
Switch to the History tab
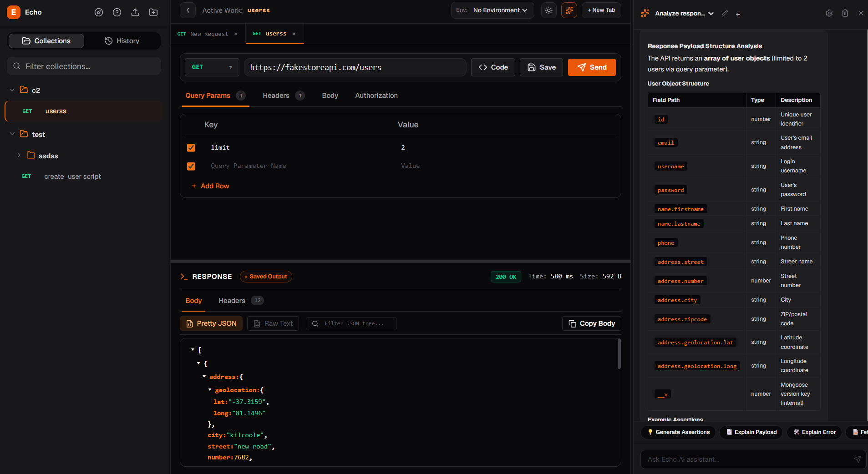pos(122,41)
